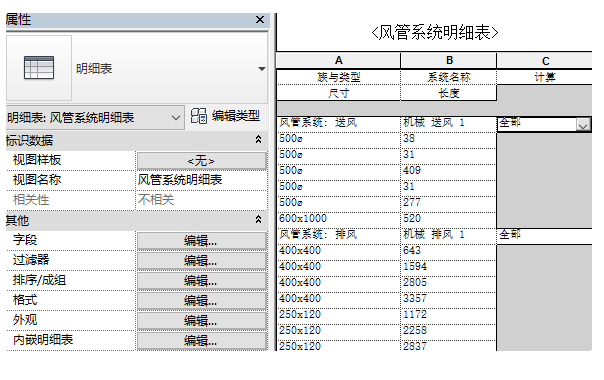The width and height of the screenshot is (604, 380).
Task: Open the 全部 dropdown in 送风 row
Action: (583, 125)
